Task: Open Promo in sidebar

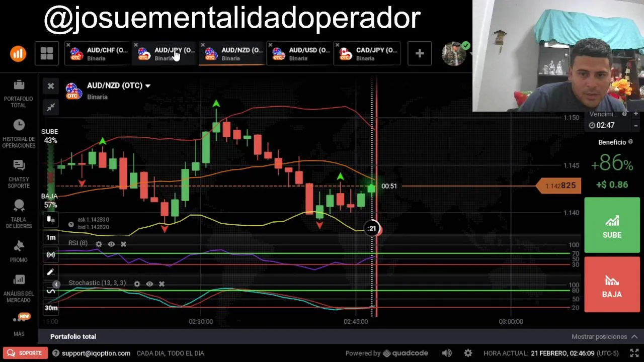Action: click(x=19, y=251)
